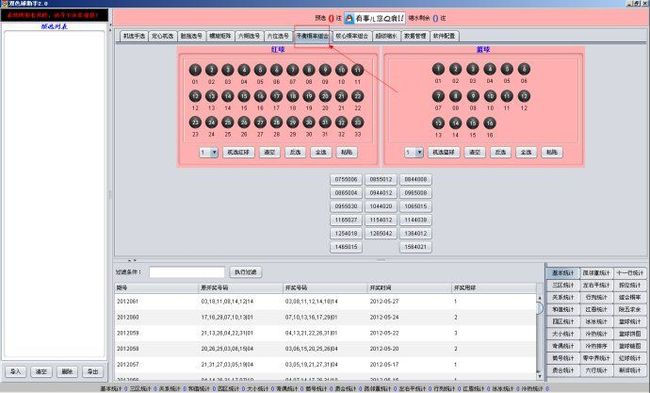Click the 大小统计 statistics button
Viewport: 650px width, 393px height.
coord(563,334)
